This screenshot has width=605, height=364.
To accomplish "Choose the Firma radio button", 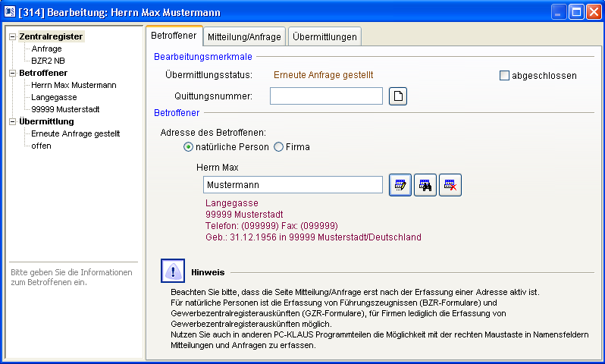I will [x=278, y=146].
